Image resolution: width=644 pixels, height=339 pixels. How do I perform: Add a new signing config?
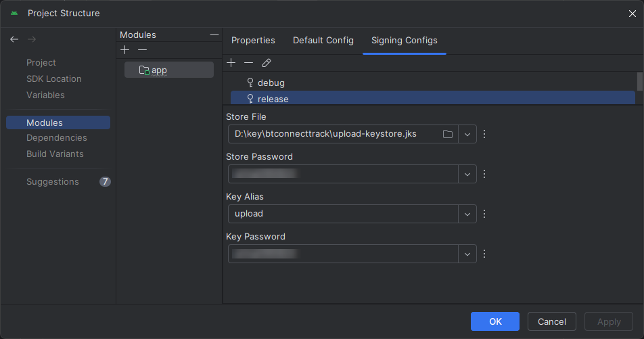coord(231,63)
